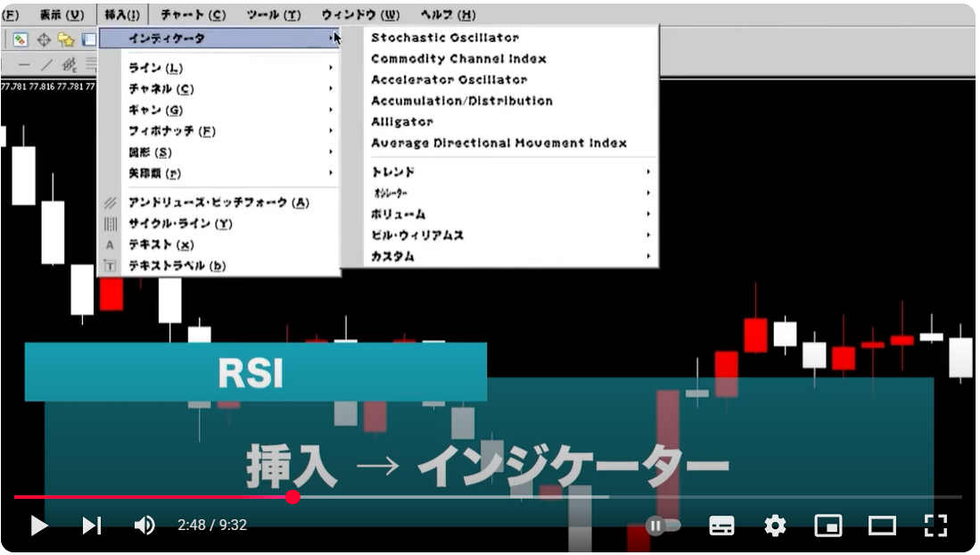Toggle the autoplay switch

coord(663,526)
